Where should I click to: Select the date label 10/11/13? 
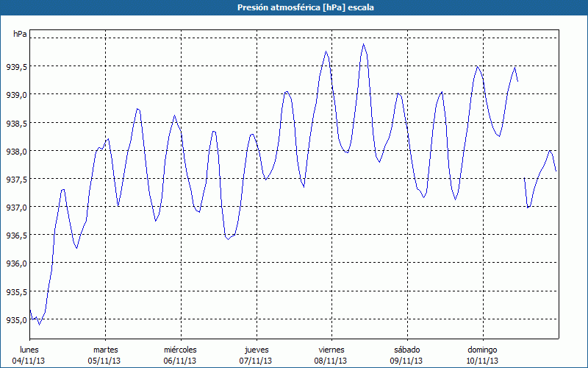point(482,361)
